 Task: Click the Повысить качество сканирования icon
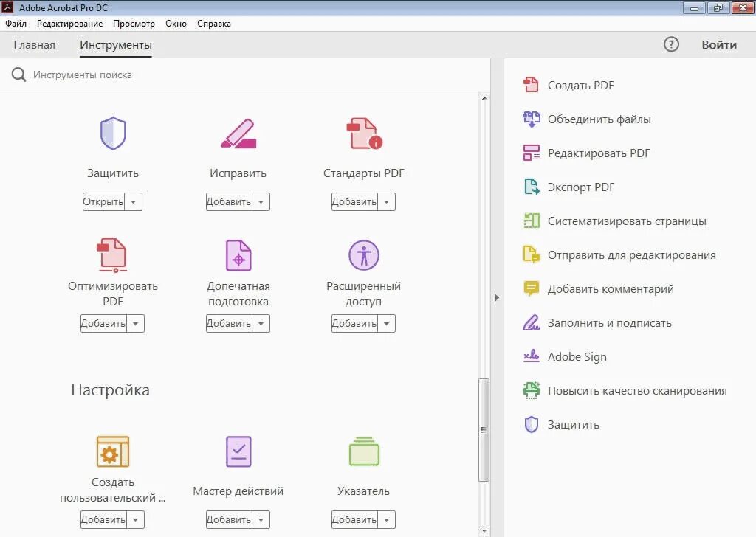531,390
